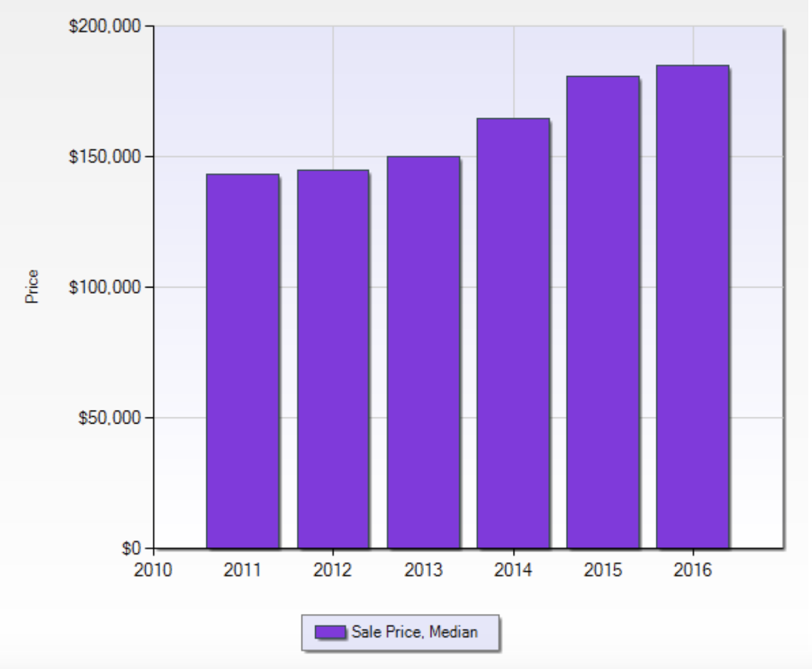The width and height of the screenshot is (812, 669).
Task: Select the 2011 median price bar
Action: tap(242, 361)
